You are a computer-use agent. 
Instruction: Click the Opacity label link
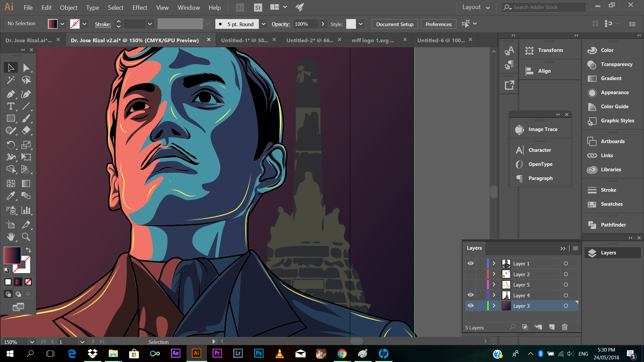coord(281,24)
